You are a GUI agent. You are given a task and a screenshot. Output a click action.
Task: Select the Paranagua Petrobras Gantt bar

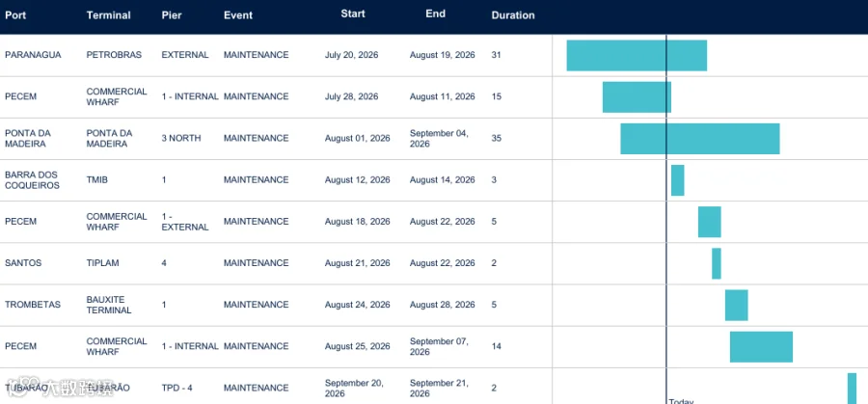637,55
